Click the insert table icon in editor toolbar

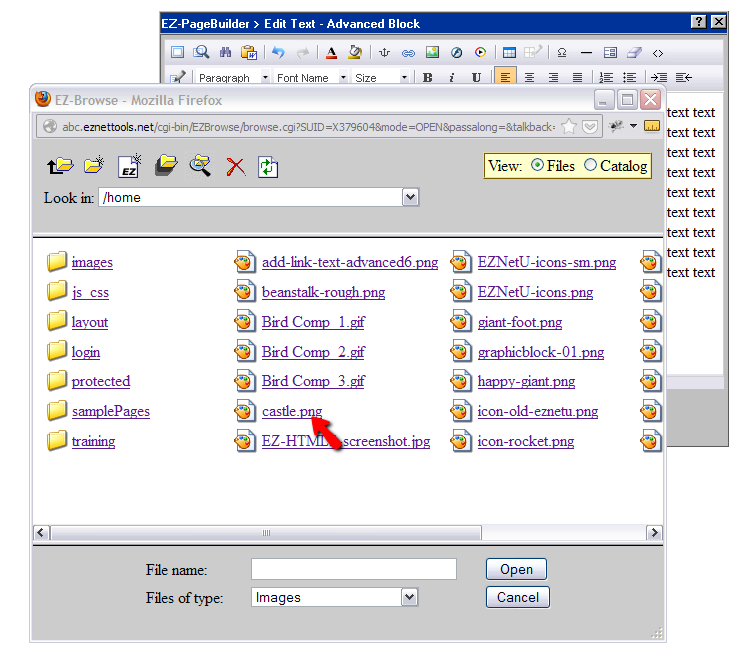pos(509,52)
